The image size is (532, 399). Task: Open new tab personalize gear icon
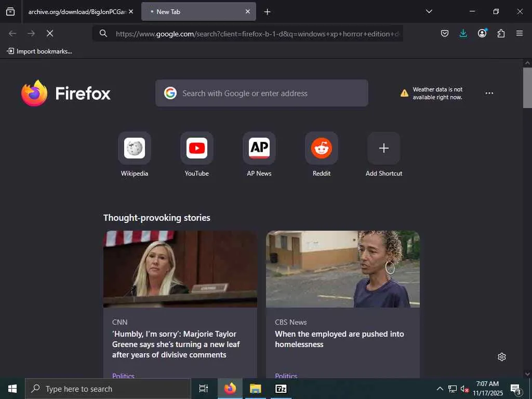click(x=502, y=357)
